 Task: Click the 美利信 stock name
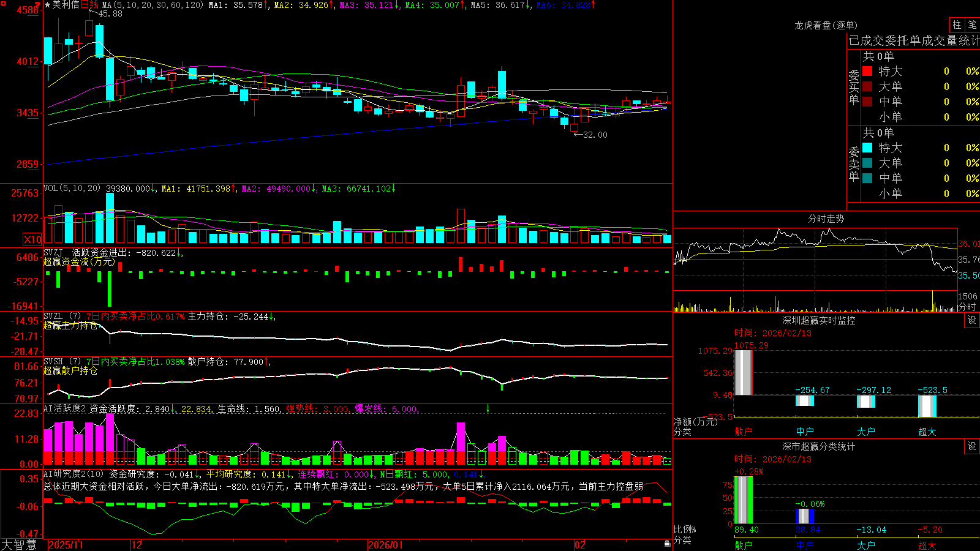click(66, 5)
